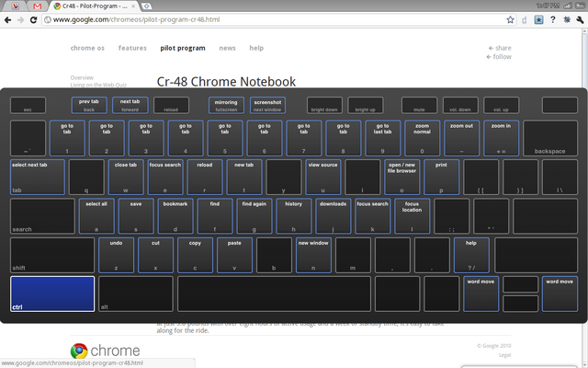The image size is (588, 368).
Task: Click the vol. up key
Action: pos(501,105)
